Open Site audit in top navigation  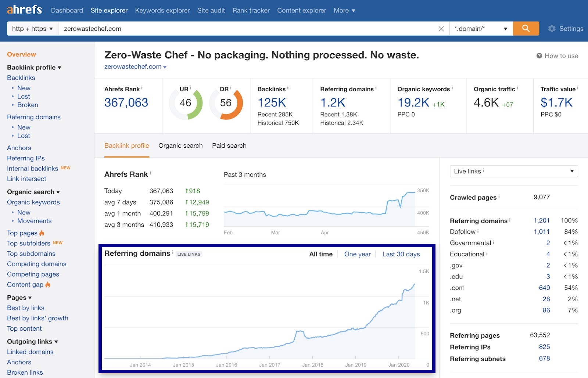pyautogui.click(x=211, y=10)
